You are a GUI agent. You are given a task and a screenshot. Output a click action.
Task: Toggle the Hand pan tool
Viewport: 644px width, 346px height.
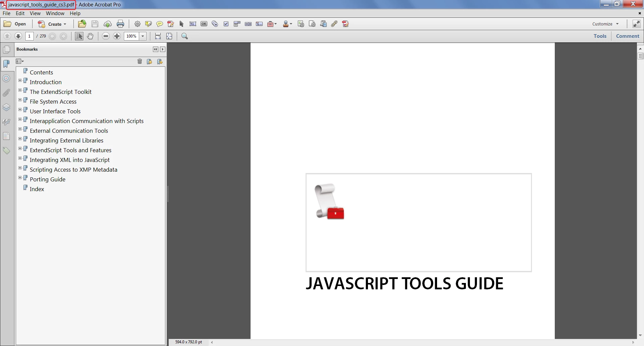90,36
